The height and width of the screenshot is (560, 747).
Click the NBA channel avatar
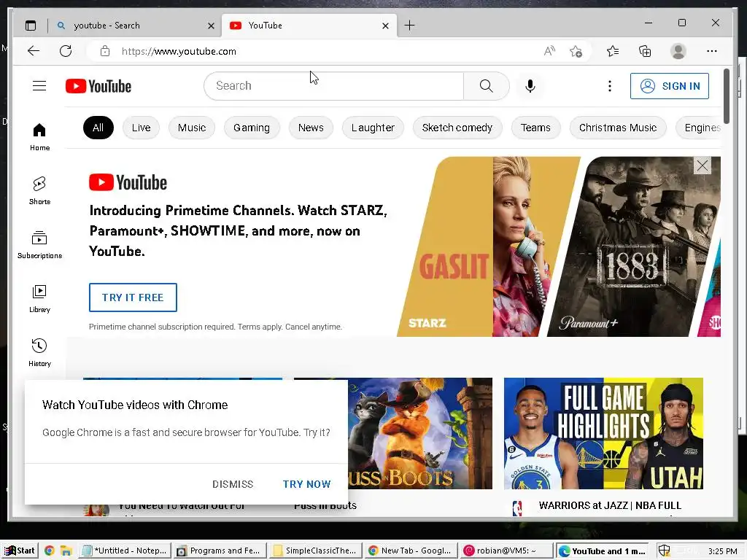point(517,508)
